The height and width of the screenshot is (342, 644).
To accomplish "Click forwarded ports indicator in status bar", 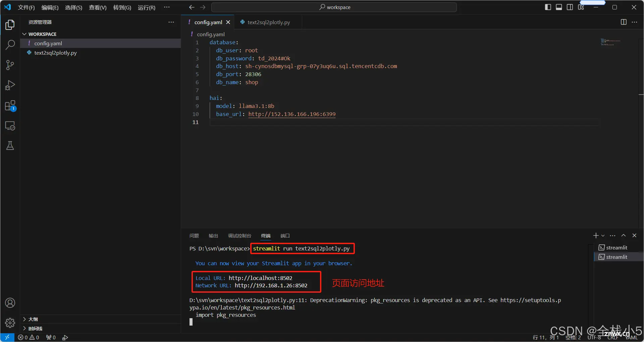I will (x=51, y=337).
